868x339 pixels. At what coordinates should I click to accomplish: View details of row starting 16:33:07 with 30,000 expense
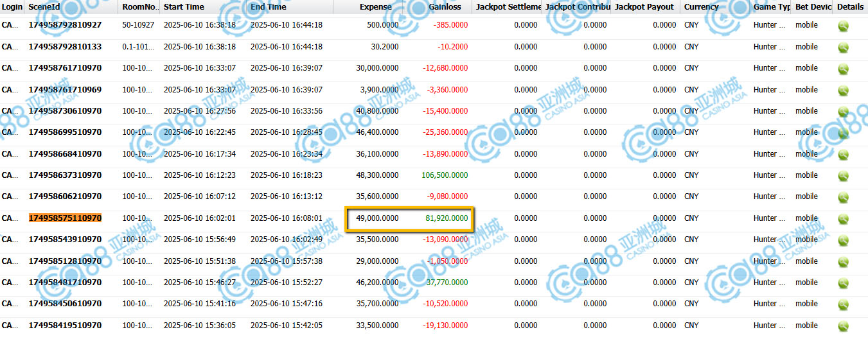click(843, 69)
